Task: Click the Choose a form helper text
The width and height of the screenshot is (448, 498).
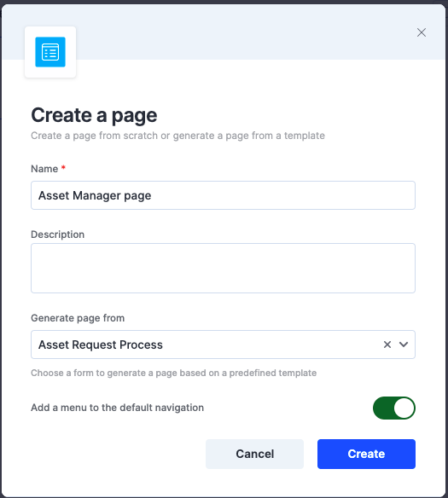Action: (174, 373)
